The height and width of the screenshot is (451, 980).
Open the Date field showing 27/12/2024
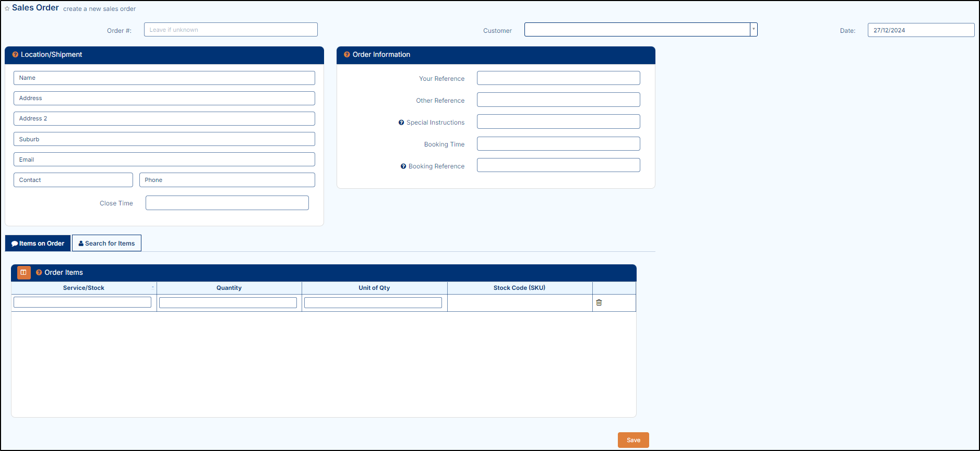[x=921, y=30]
